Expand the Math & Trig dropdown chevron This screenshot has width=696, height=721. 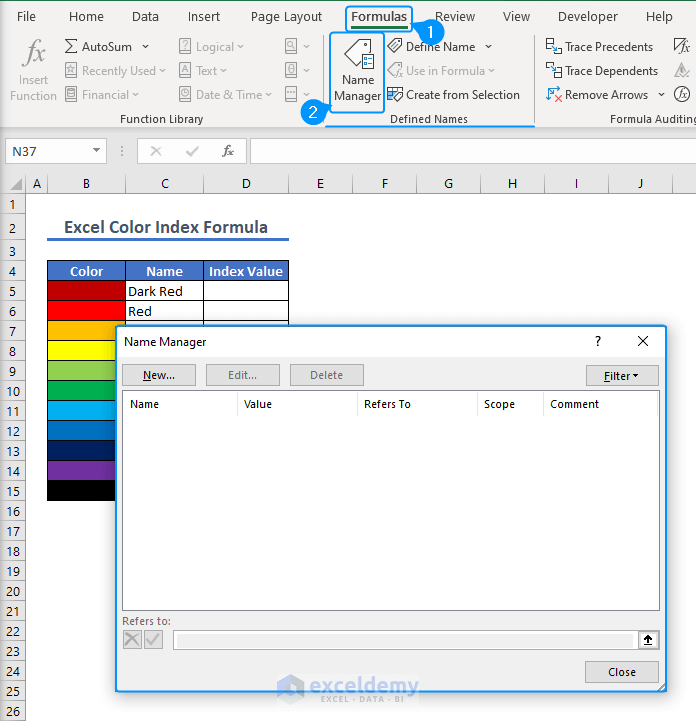pyautogui.click(x=307, y=70)
